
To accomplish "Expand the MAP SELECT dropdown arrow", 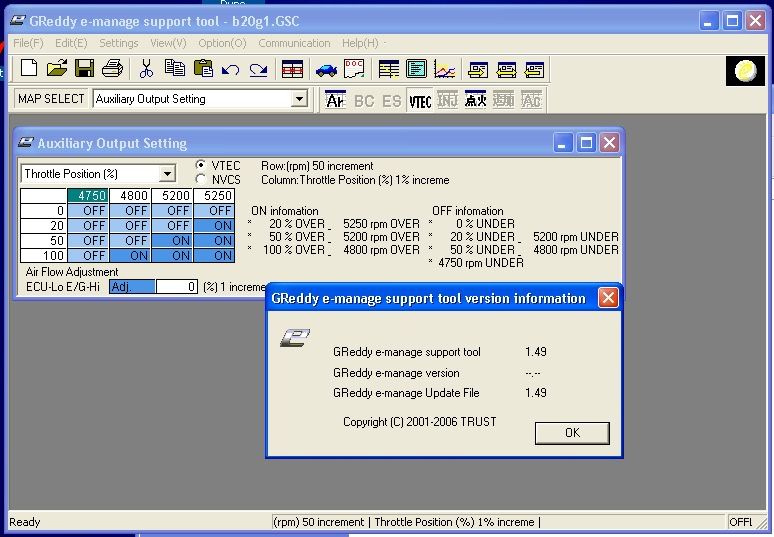I will [298, 99].
